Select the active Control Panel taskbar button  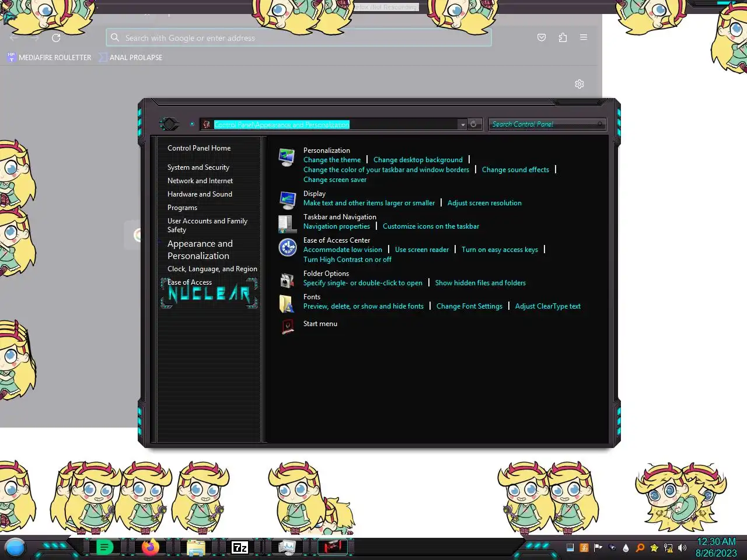pos(333,547)
